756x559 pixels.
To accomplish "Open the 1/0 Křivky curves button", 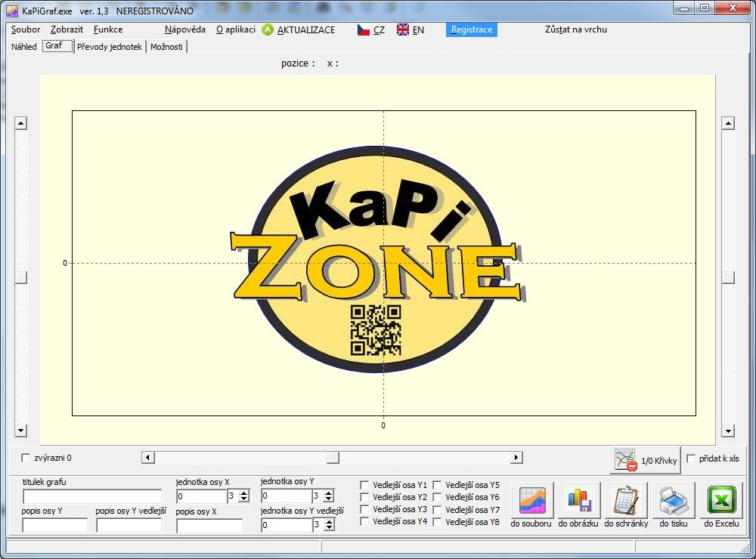I will [x=645, y=460].
